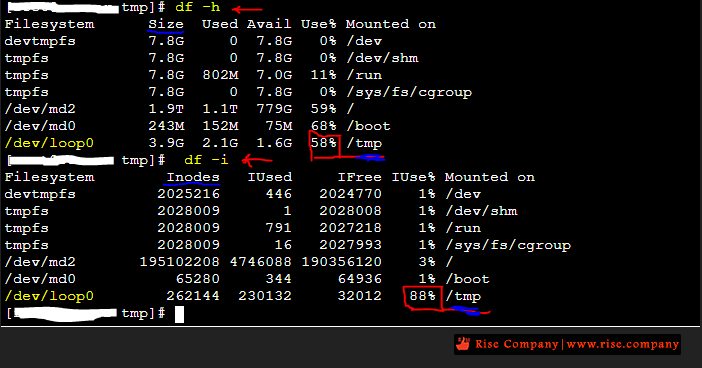This screenshot has height=368, width=702.
Task: Click the used inodes value '230132'
Action: [x=265, y=296]
